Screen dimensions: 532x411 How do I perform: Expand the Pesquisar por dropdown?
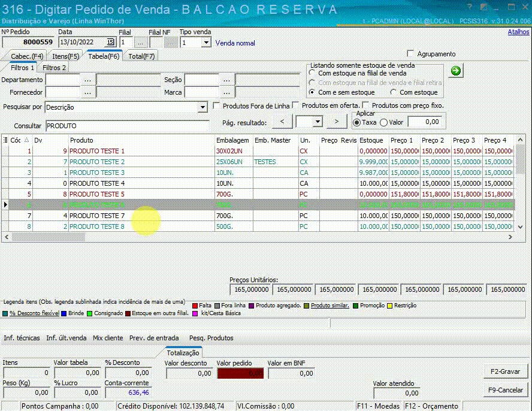(x=202, y=107)
